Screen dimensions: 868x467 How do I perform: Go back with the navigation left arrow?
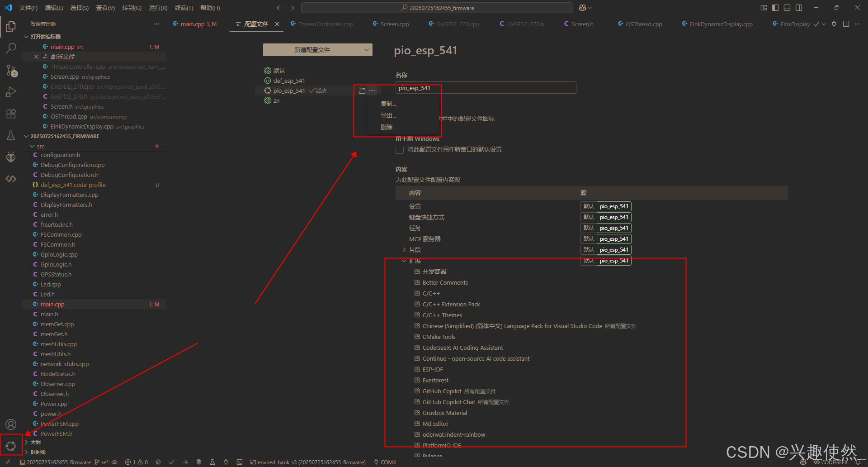[x=279, y=8]
